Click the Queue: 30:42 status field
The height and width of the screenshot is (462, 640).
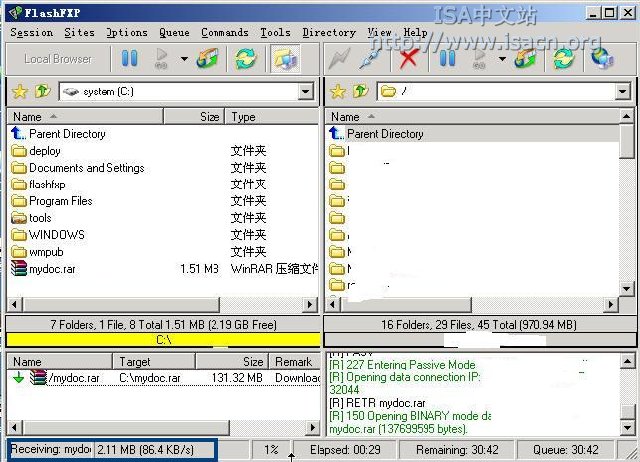click(566, 450)
